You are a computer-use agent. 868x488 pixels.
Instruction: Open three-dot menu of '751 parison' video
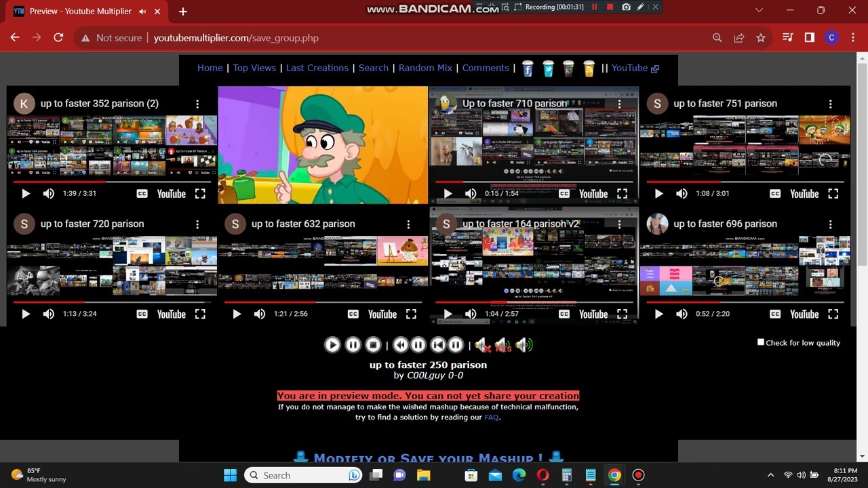(830, 104)
